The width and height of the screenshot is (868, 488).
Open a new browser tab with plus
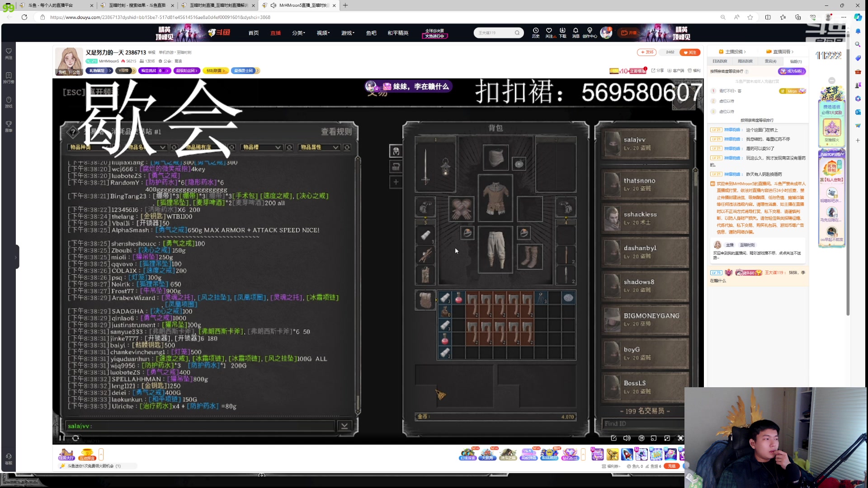345,5
